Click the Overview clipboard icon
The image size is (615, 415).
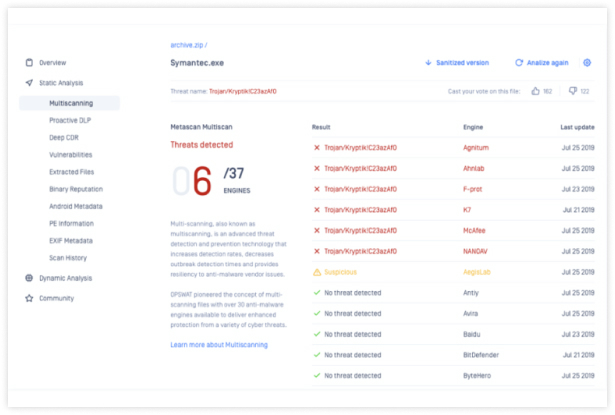(x=29, y=62)
